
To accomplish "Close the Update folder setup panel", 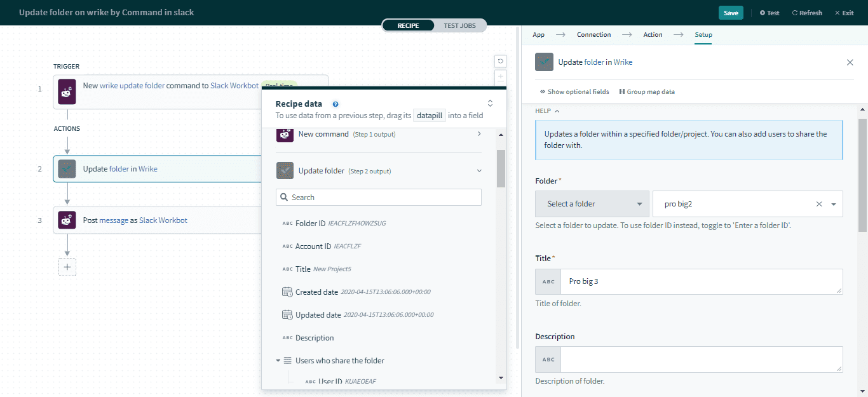I will point(850,62).
